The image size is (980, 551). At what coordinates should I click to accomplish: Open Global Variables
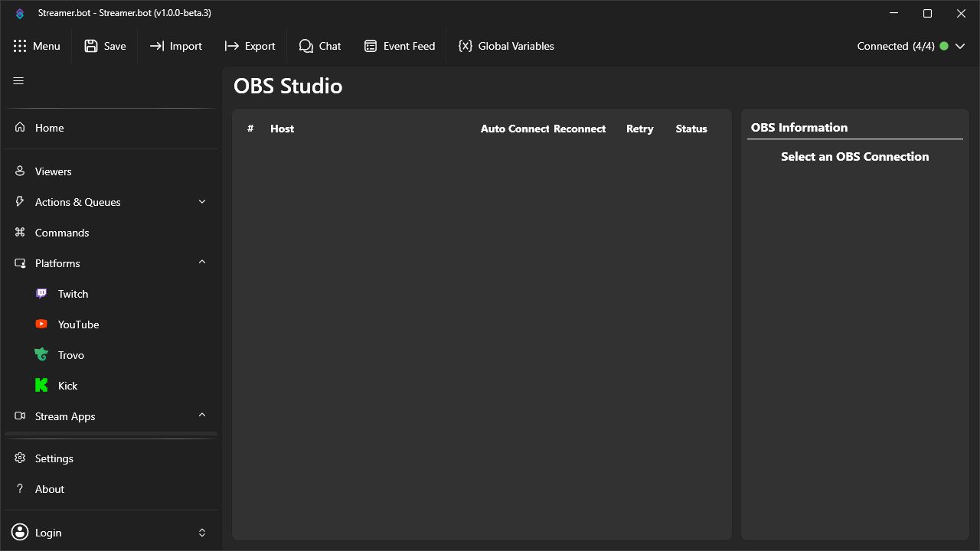(x=506, y=46)
